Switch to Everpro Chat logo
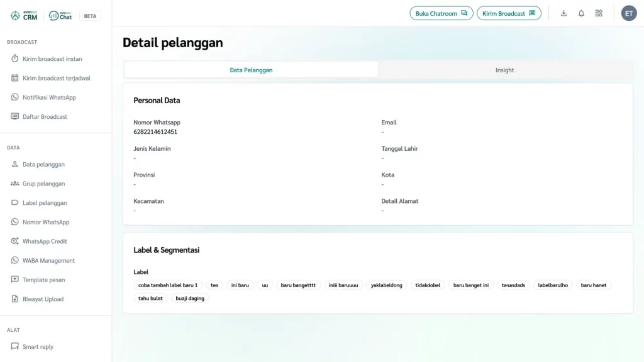 [61, 16]
